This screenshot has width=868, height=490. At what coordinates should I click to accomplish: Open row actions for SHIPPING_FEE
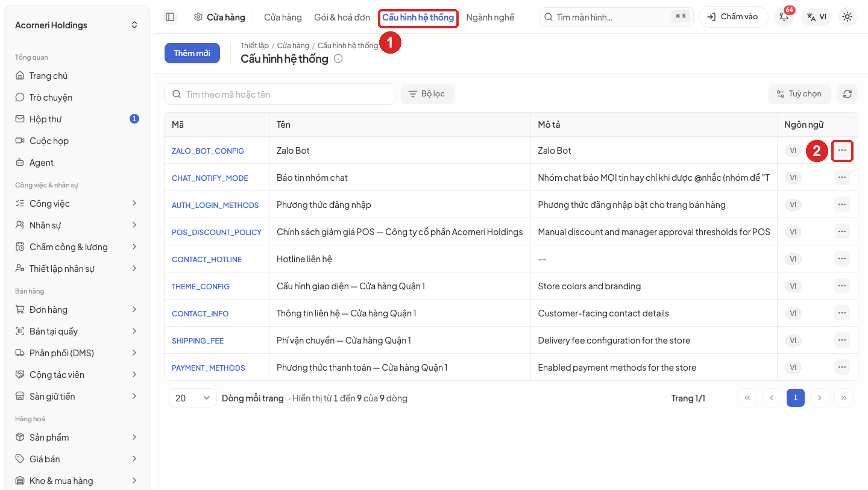(842, 340)
